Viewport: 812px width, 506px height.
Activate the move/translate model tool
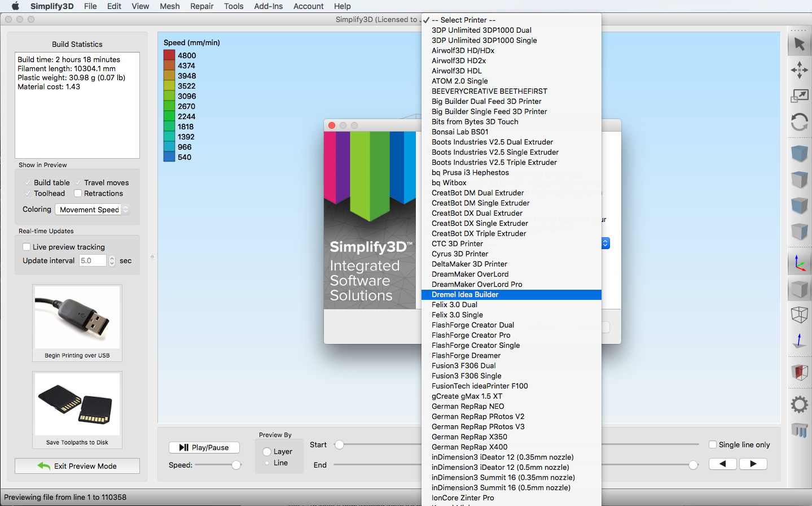click(799, 70)
